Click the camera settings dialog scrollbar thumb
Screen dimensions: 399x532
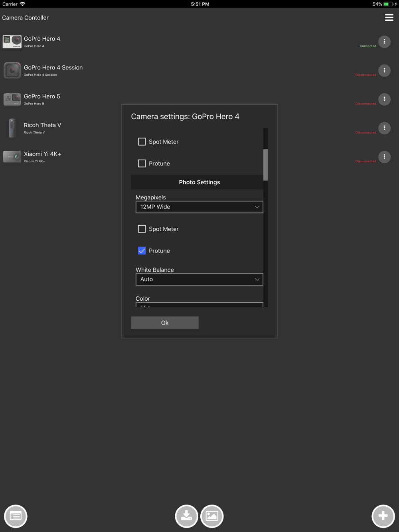pos(266,165)
